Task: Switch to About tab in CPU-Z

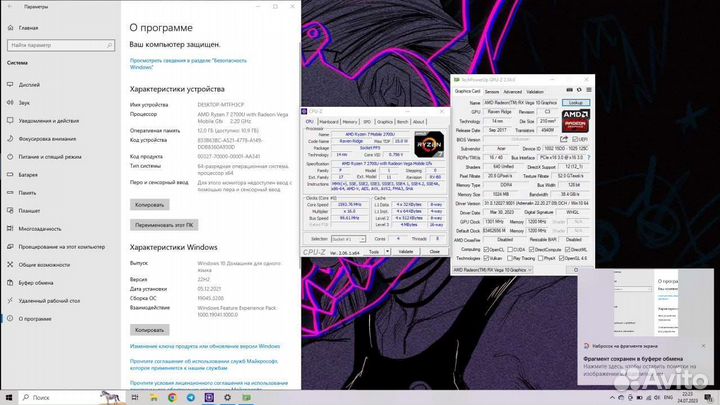Action: click(418, 122)
